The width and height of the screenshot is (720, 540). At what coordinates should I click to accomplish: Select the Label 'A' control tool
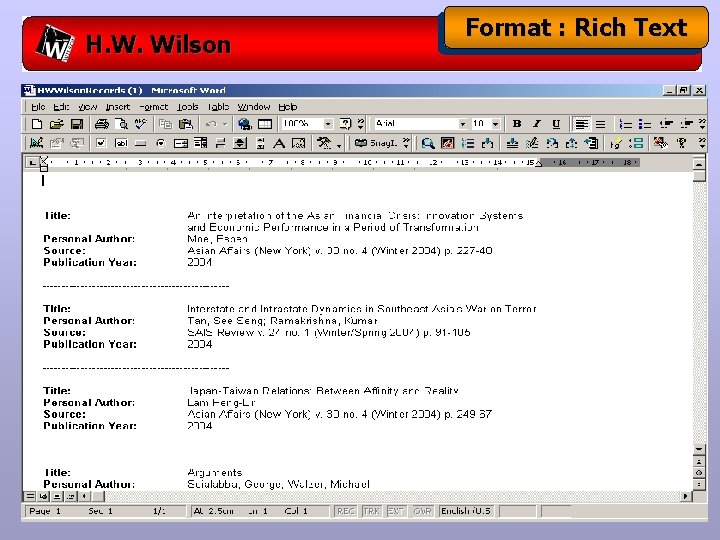click(x=279, y=143)
